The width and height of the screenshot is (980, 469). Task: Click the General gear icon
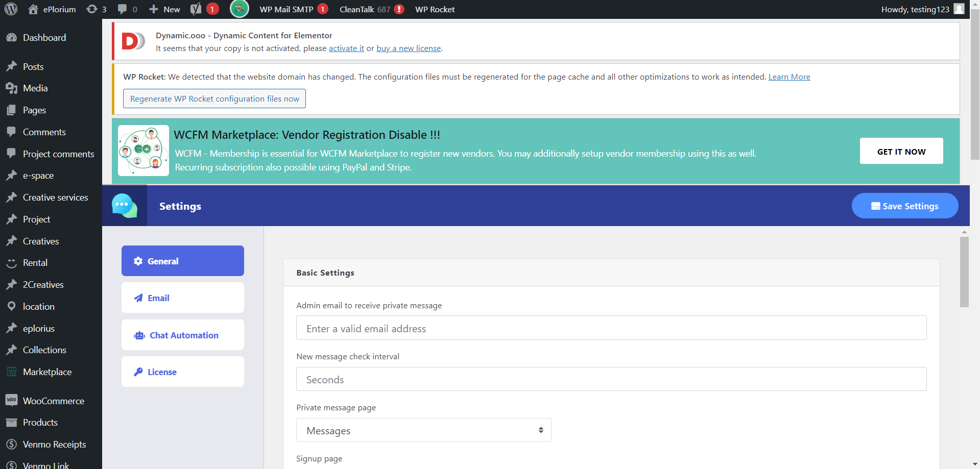pos(138,261)
